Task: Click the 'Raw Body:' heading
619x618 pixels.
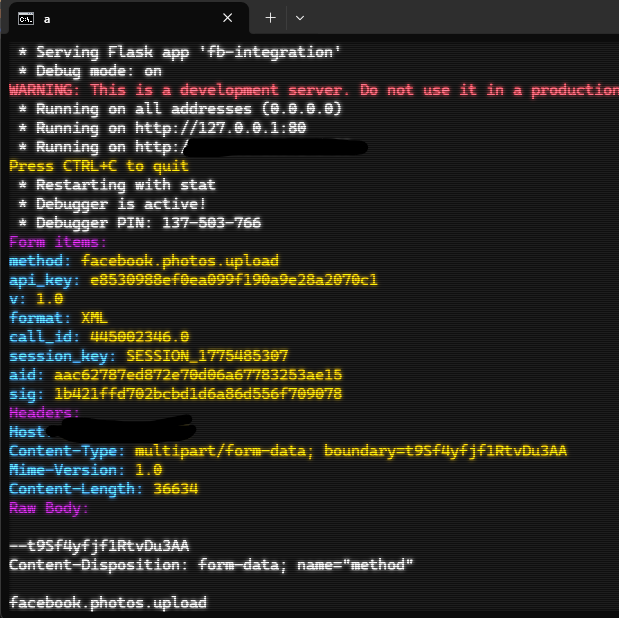Action: pyautogui.click(x=49, y=508)
